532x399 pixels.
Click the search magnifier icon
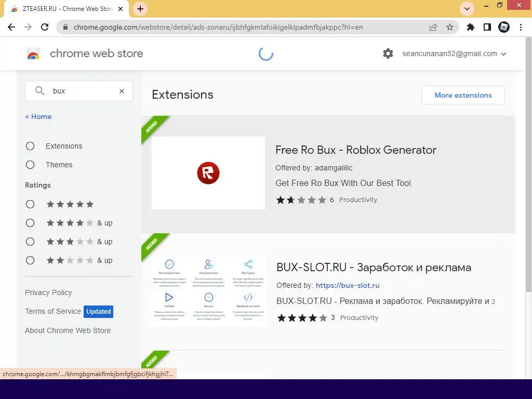pos(39,91)
